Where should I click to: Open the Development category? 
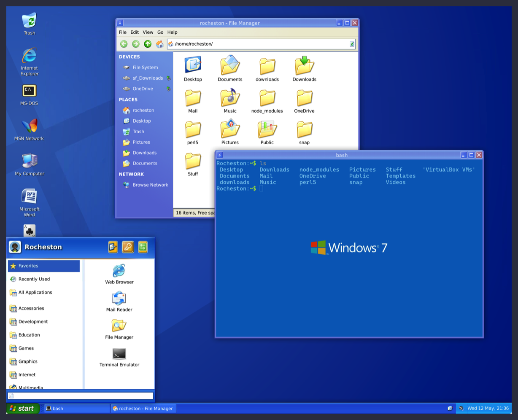point(44,322)
